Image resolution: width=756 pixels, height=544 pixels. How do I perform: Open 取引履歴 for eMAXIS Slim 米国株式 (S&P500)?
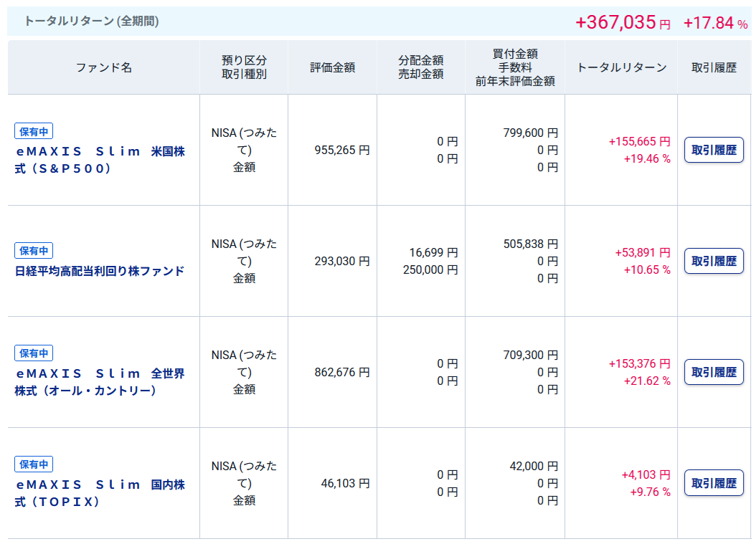tap(714, 150)
